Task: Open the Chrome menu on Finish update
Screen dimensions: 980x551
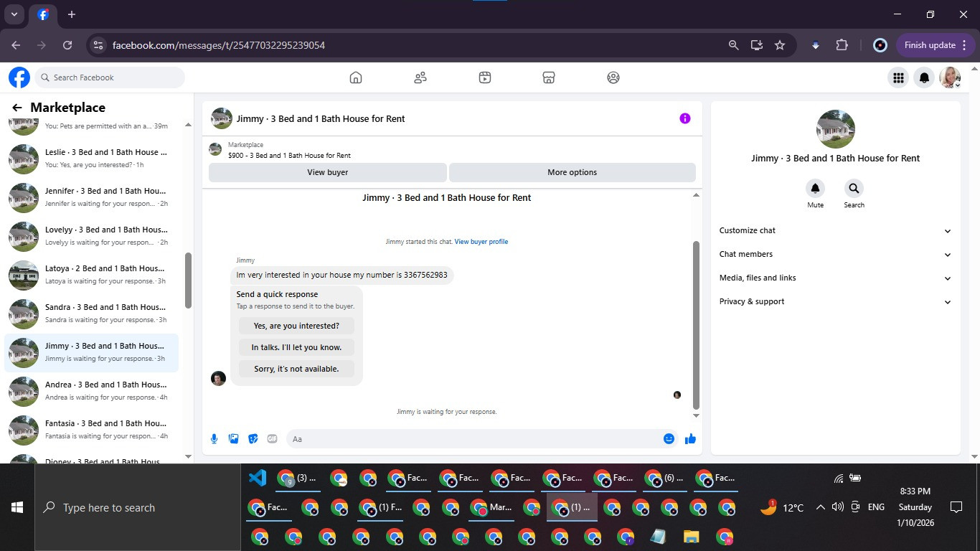Action: coord(964,45)
